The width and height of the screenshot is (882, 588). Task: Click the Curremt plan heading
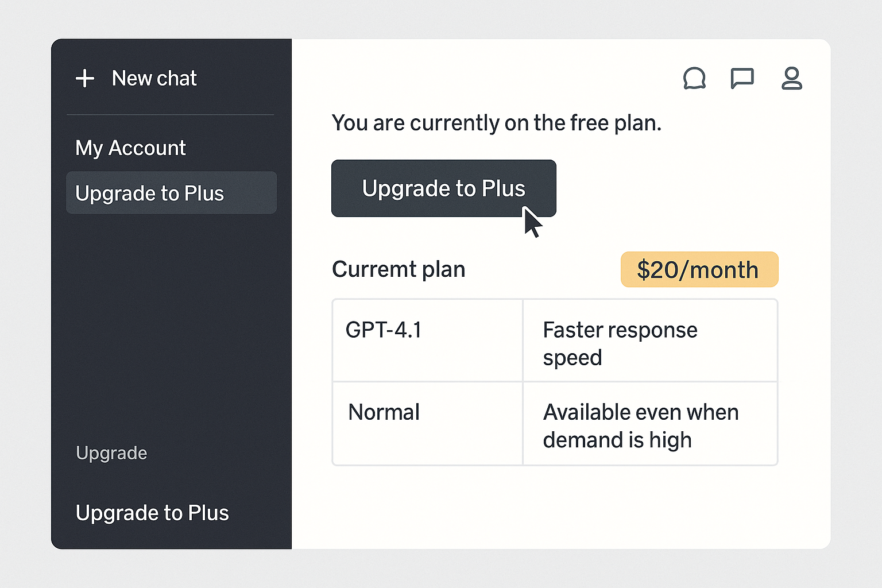click(x=399, y=269)
